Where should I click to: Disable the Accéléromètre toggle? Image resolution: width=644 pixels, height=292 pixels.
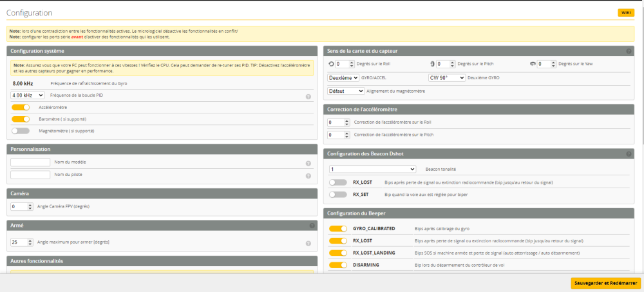click(x=21, y=107)
